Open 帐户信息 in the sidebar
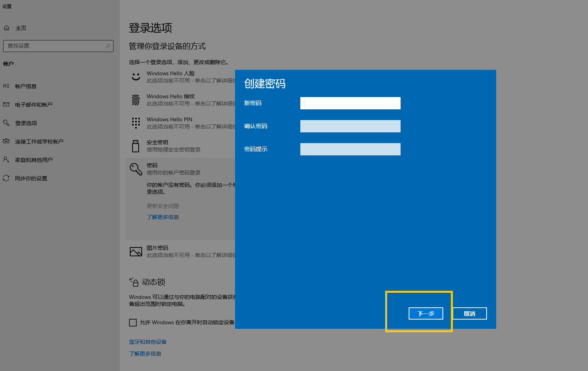Screen dimensions: 588x371 (26, 86)
